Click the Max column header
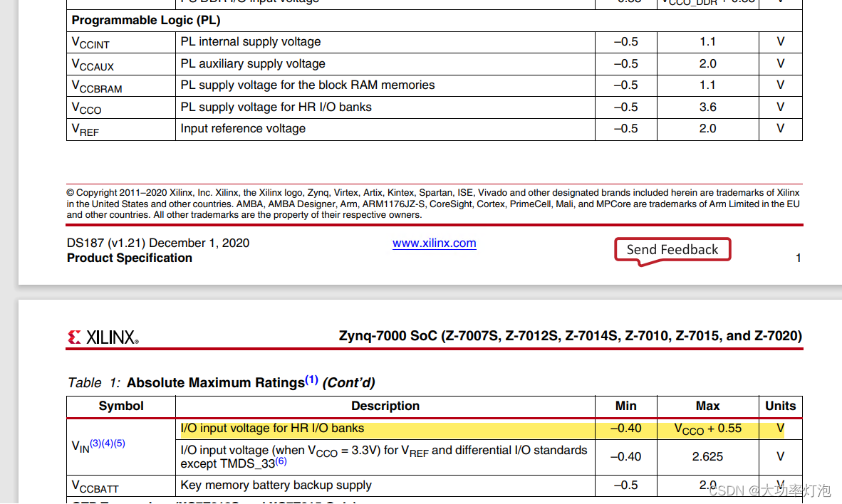 click(708, 406)
